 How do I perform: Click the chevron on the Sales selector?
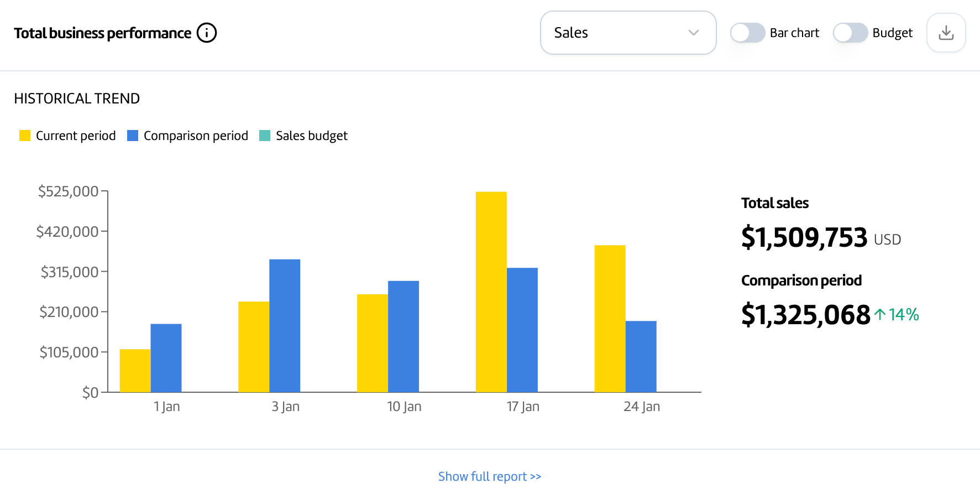693,33
